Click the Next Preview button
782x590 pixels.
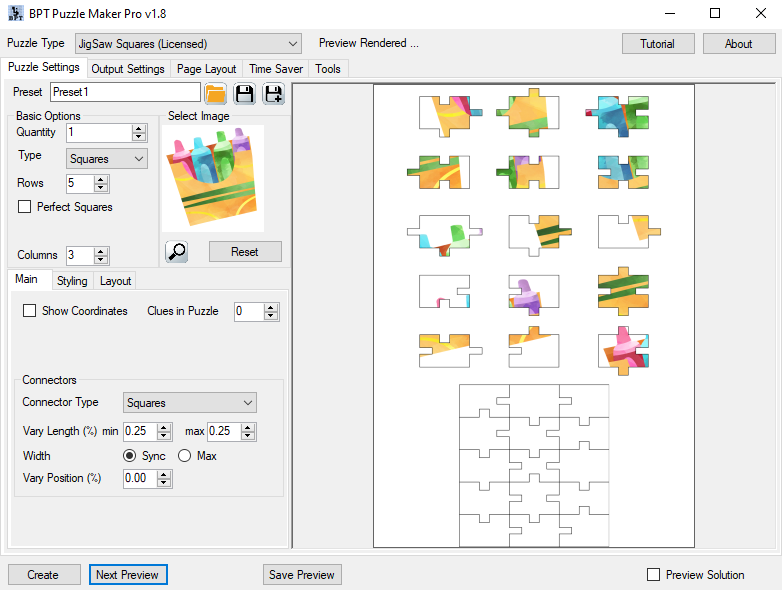(127, 575)
